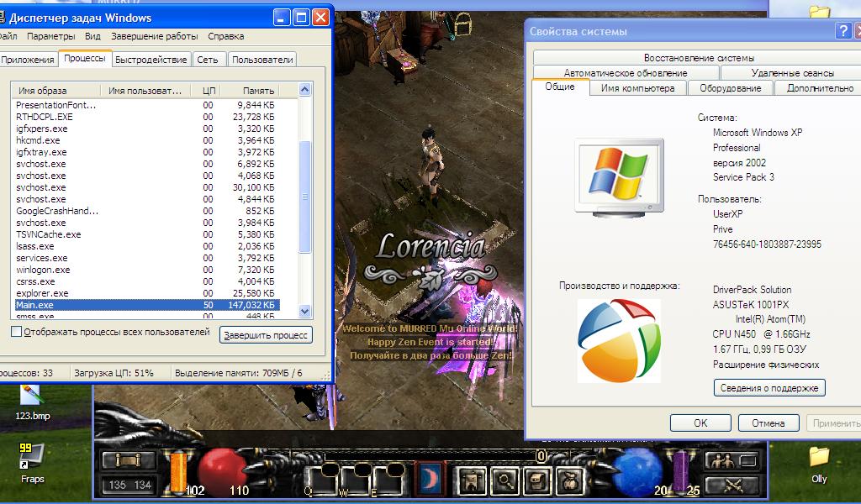Viewport: 861px width, 504px height.
Task: Toggle show processes from all users
Action: 17,332
